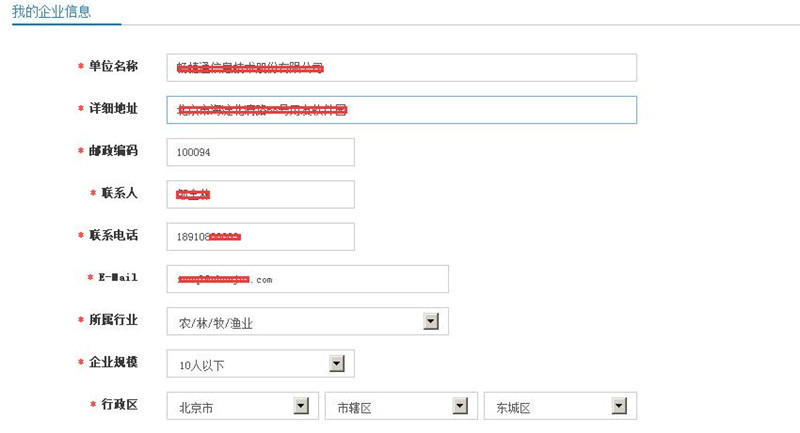800x433 pixels.
Task: Click the 详细地址 label
Action: tap(113, 108)
